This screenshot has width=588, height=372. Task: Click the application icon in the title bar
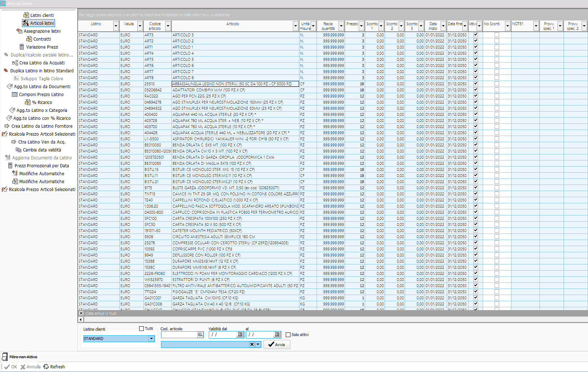pyautogui.click(x=3, y=3)
